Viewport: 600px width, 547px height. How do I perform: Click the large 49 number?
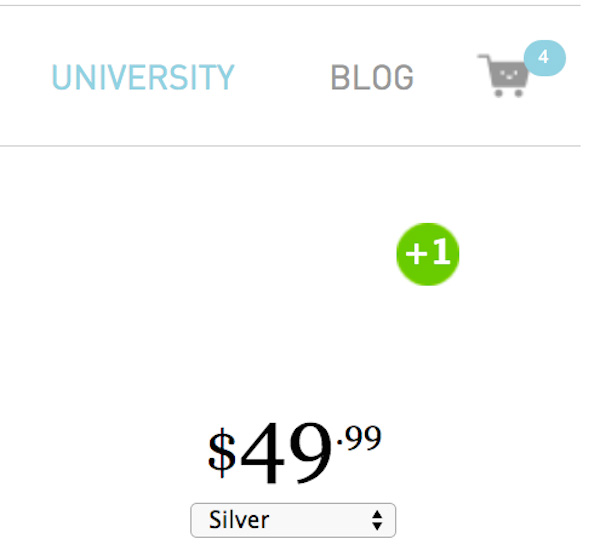286,453
